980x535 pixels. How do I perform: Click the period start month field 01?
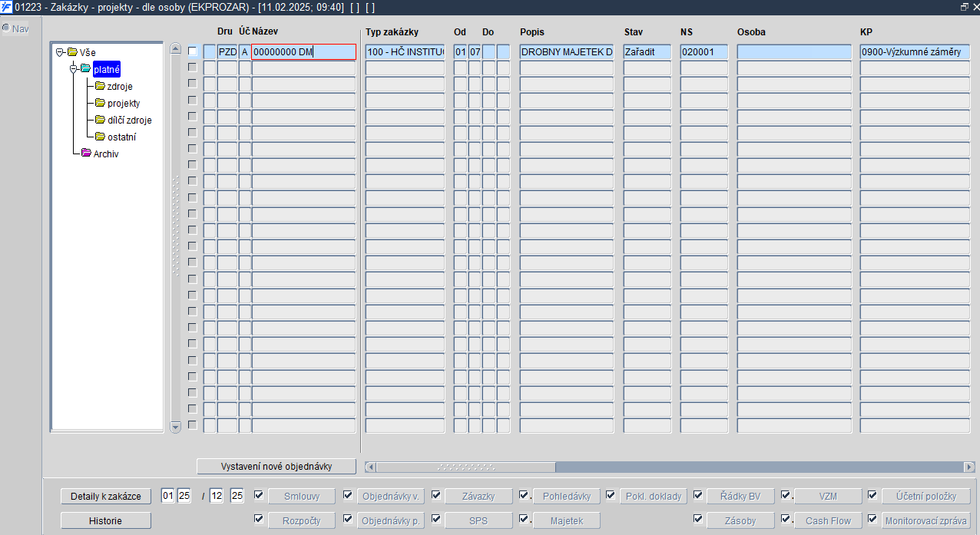168,496
